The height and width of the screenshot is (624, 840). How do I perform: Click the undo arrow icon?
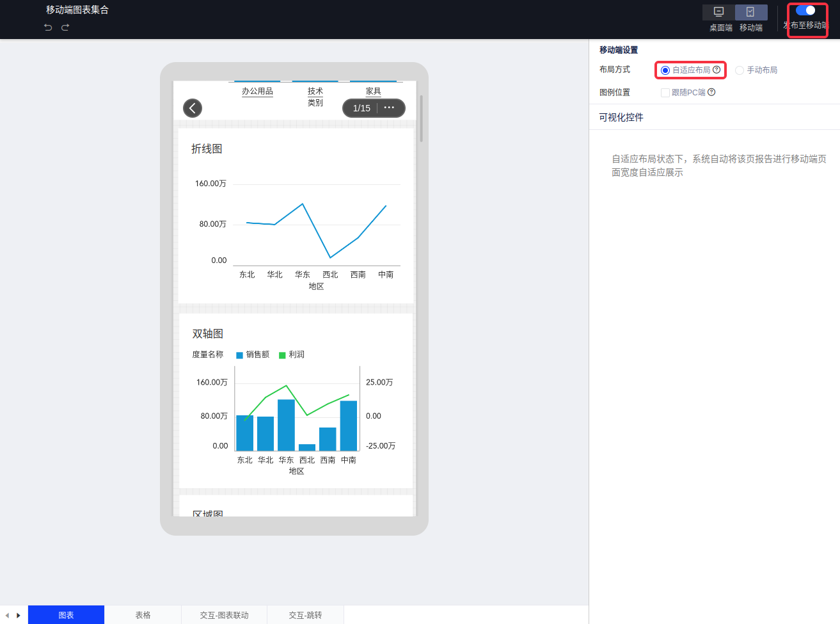[x=48, y=28]
